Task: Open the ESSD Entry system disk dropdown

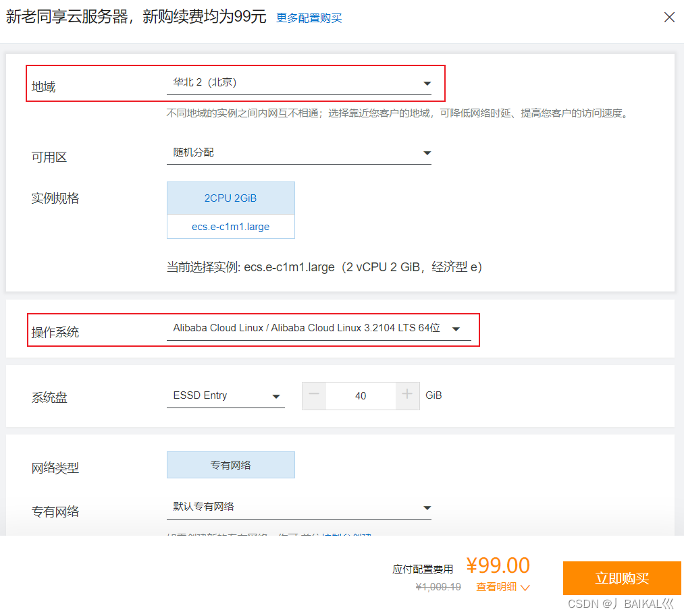Action: pos(226,396)
